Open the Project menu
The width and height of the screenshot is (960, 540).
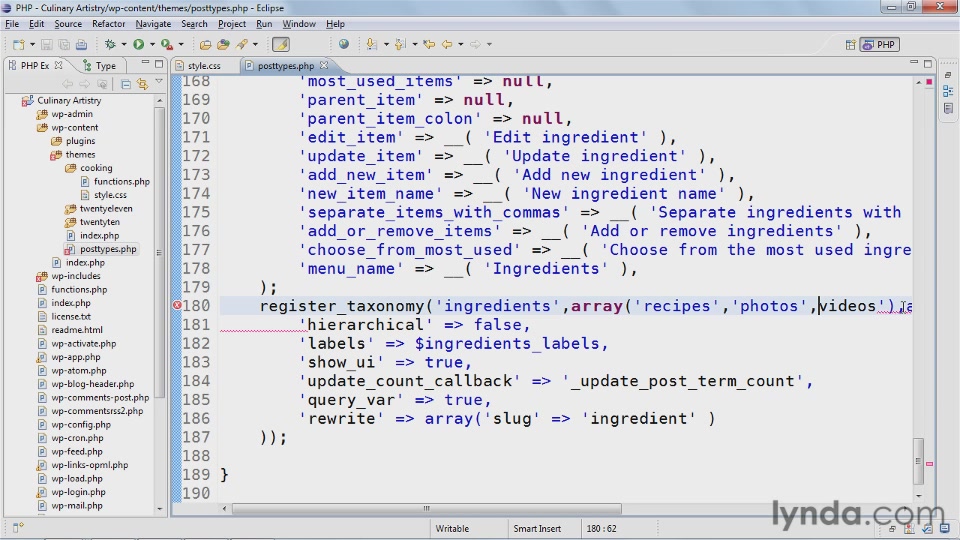[x=231, y=24]
